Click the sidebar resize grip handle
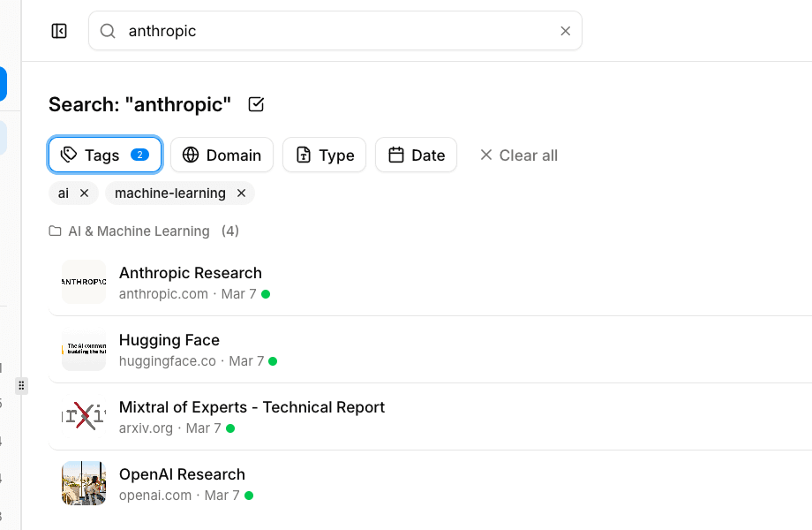 [21, 385]
